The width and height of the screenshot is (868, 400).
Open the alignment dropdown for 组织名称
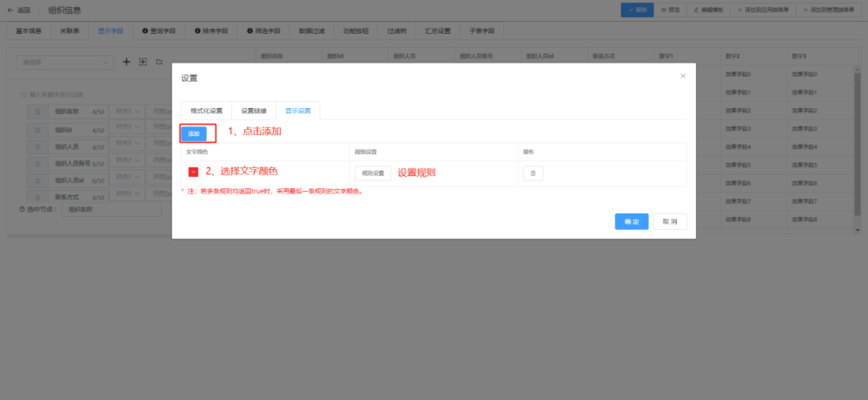[126, 112]
